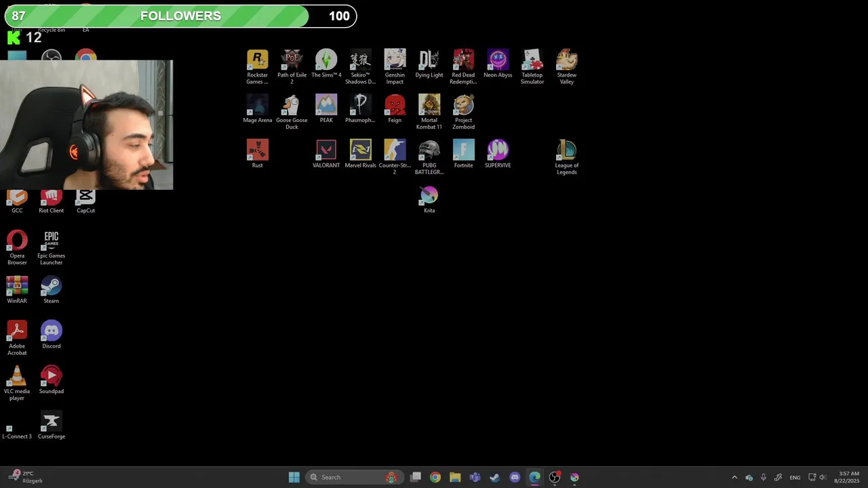Click the network tray icon
This screenshot has width=868, height=488.
coord(812,477)
